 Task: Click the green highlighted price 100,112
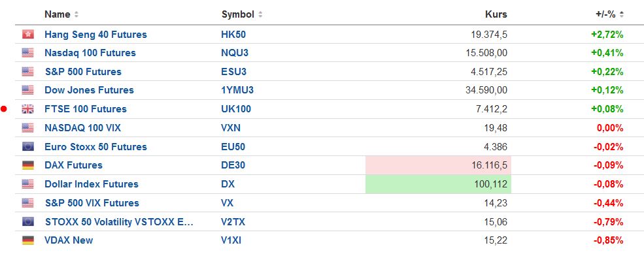(438, 184)
